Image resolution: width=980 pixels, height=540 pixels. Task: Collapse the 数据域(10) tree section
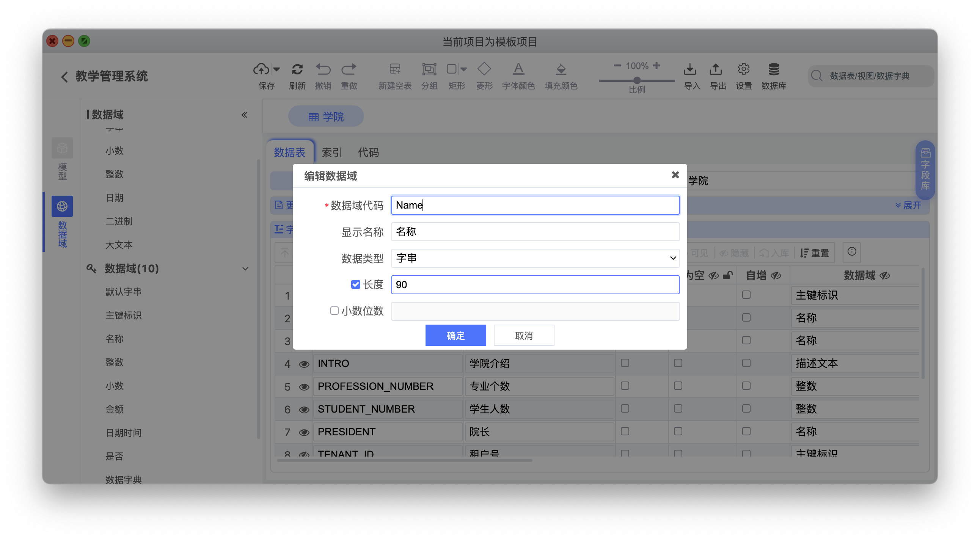pos(245,269)
